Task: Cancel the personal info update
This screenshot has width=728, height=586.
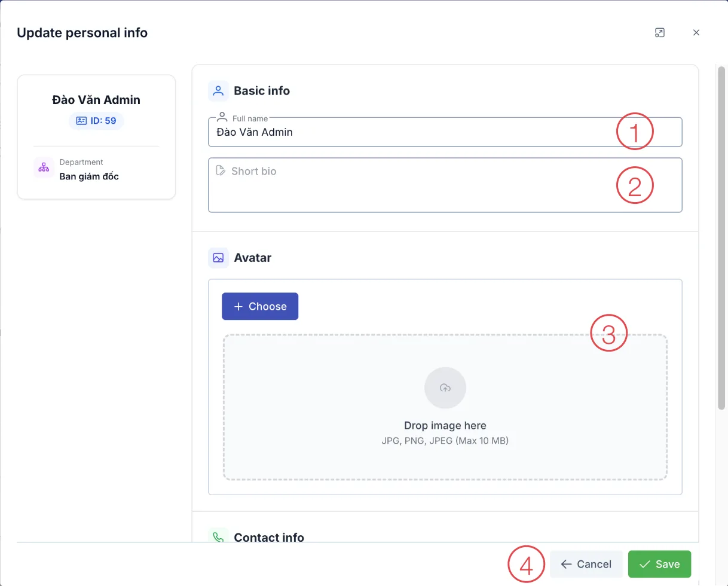Action: point(586,564)
